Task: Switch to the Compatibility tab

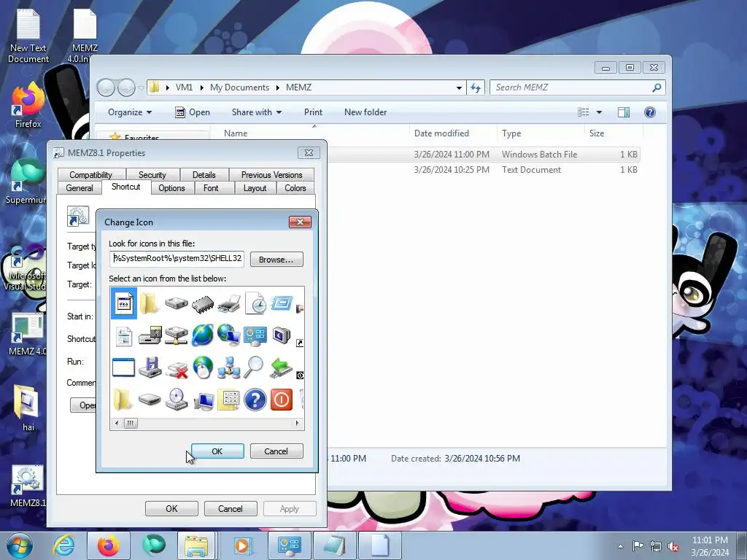Action: [x=91, y=175]
